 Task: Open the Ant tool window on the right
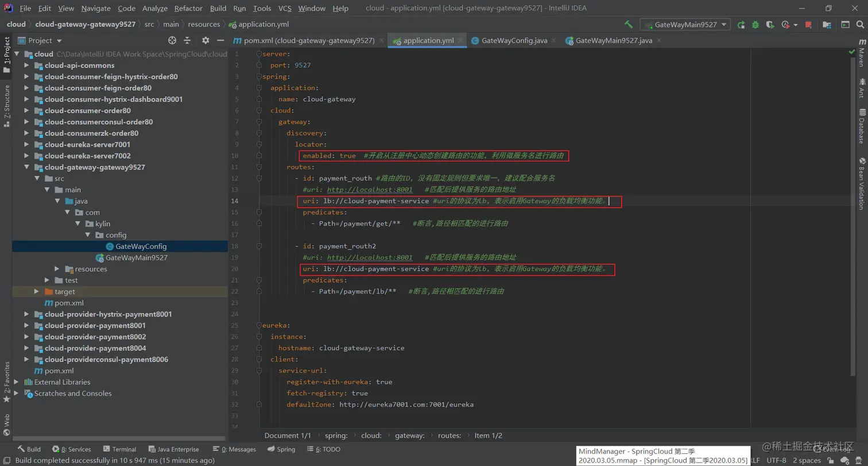(x=861, y=88)
